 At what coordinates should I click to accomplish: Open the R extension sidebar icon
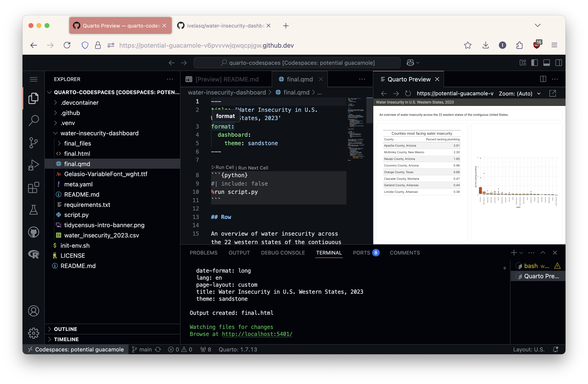[33, 254]
